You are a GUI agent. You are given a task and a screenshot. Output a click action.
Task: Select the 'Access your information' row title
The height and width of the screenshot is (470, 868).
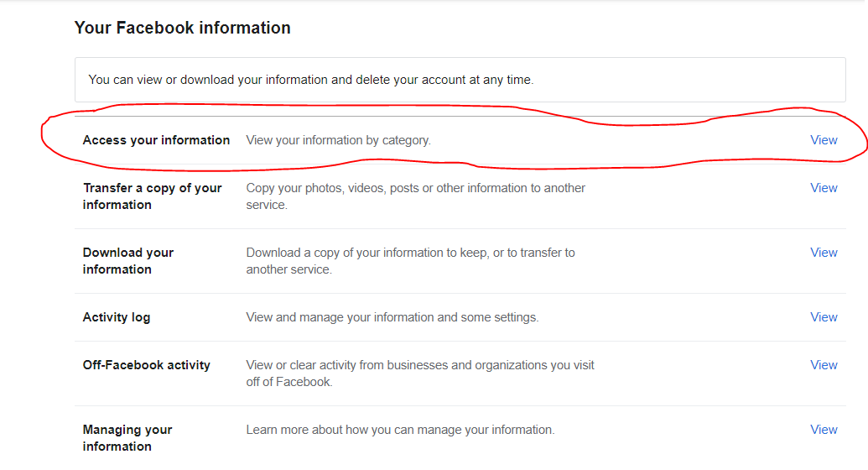(x=156, y=140)
